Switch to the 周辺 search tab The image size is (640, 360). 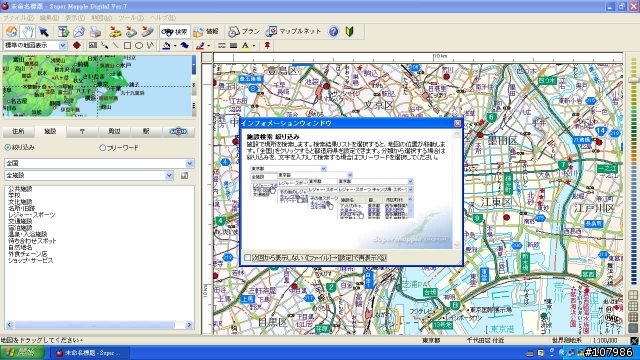tap(114, 131)
